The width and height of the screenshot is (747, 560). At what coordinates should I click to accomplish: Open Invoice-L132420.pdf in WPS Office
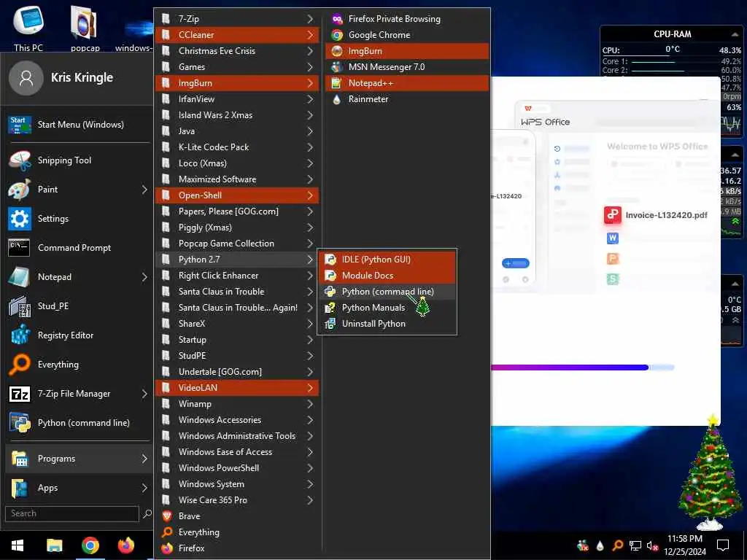coord(656,215)
